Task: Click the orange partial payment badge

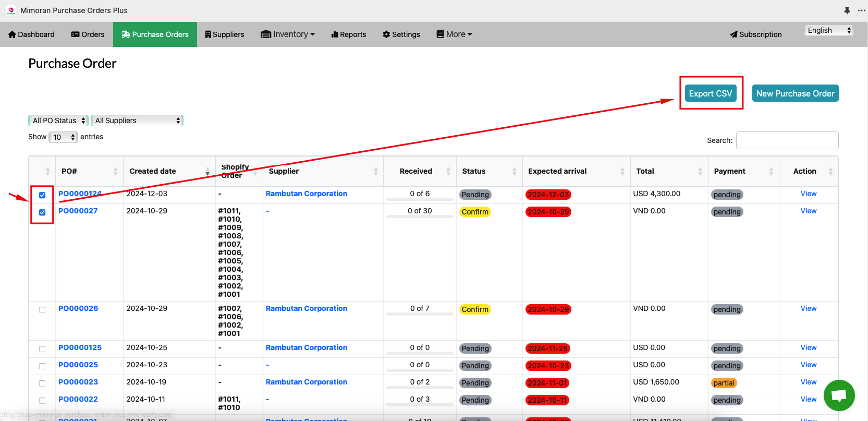Action: pyautogui.click(x=724, y=383)
